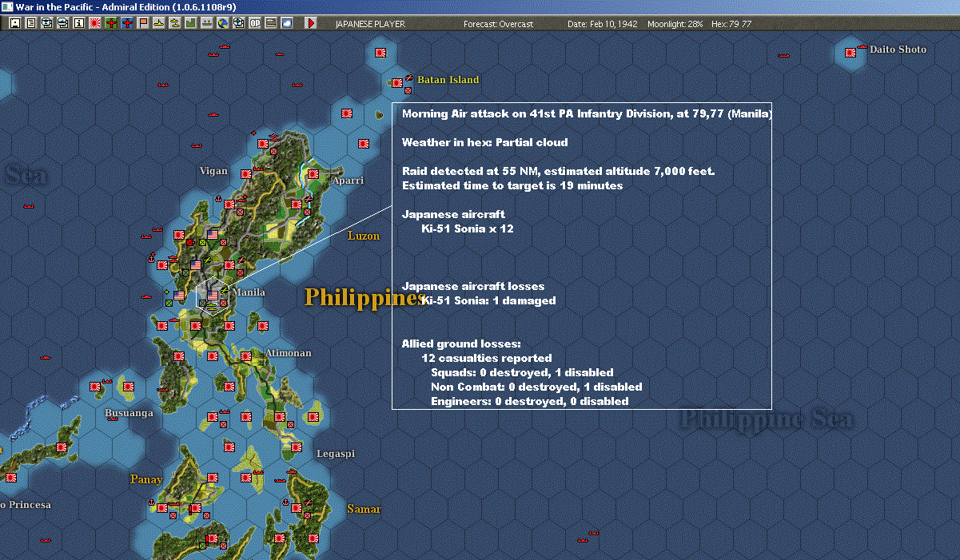Click the Hex: 79 77 status text

pos(731,24)
